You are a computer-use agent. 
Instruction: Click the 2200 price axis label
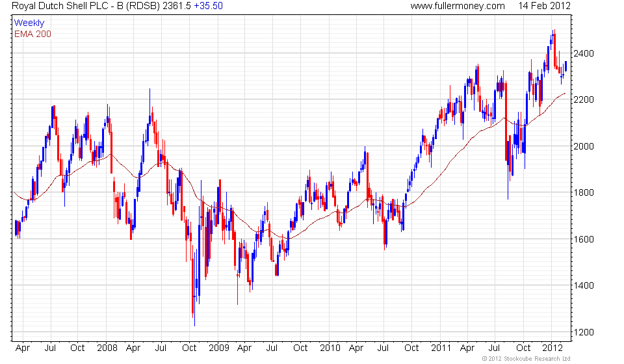click(584, 99)
